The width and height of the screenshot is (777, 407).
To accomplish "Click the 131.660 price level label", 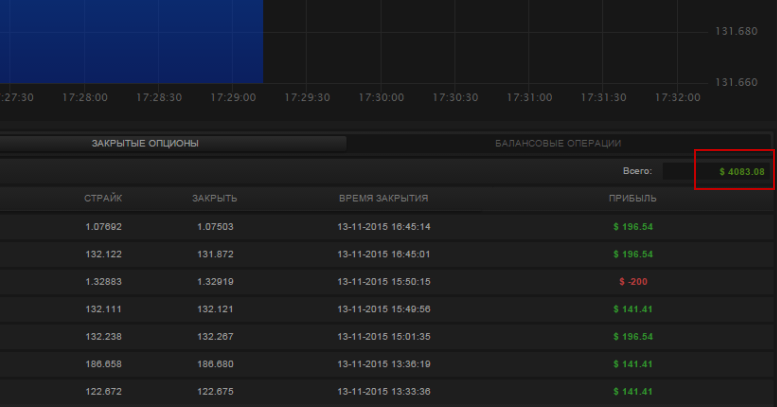I will pos(737,82).
